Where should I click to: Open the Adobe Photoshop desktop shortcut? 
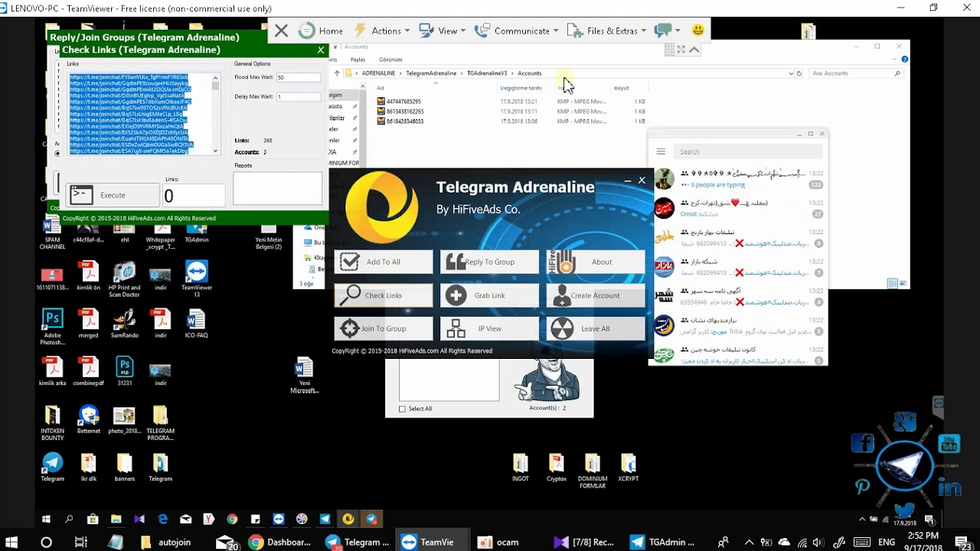tap(52, 327)
